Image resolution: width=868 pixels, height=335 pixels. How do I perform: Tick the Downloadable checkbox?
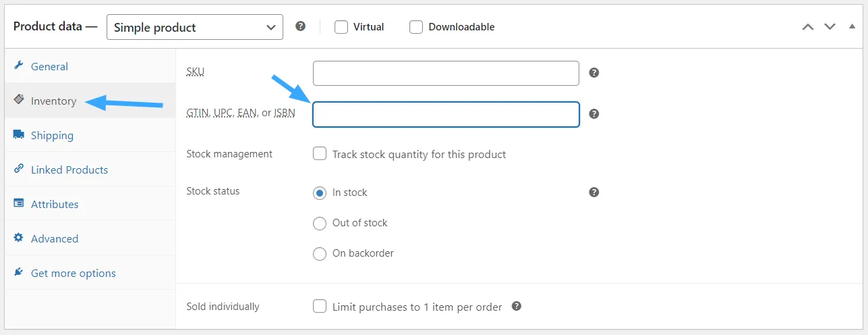click(x=416, y=27)
